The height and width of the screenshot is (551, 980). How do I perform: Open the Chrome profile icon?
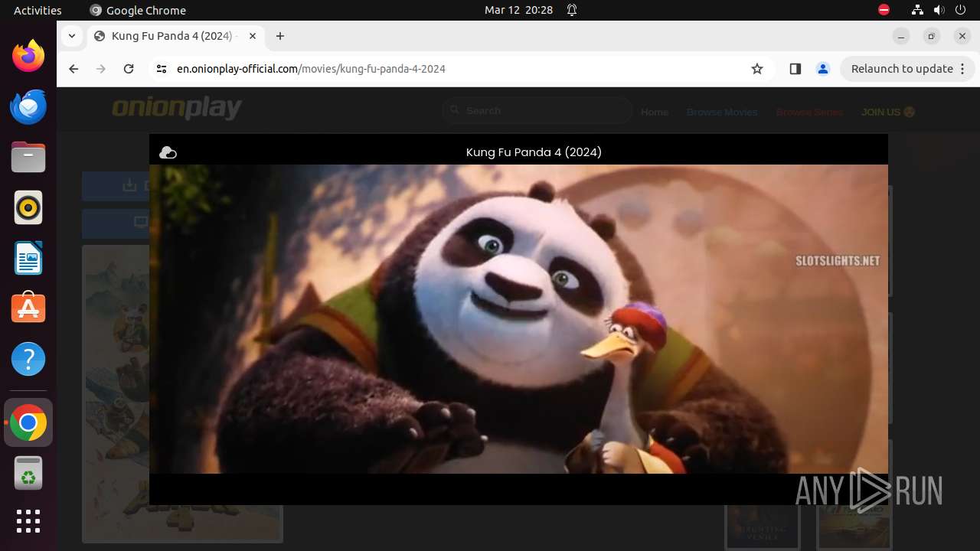click(x=823, y=69)
